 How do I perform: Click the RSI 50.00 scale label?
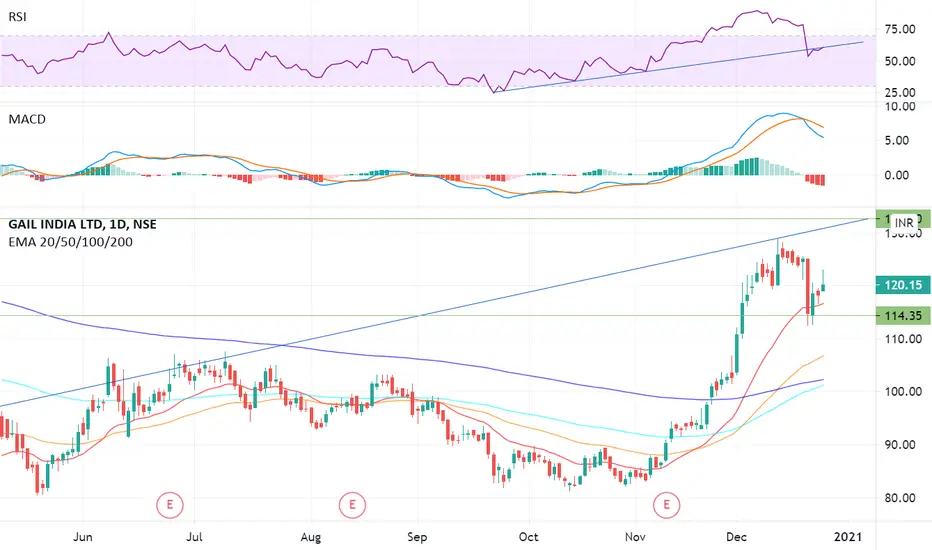click(900, 61)
